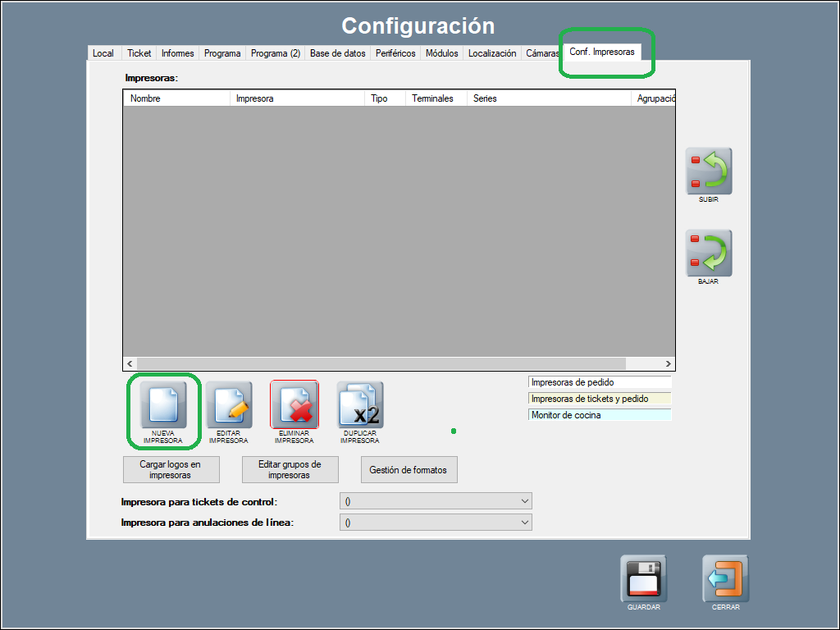Image resolution: width=840 pixels, height=630 pixels.
Task: Switch to the Periféricos tab
Action: click(395, 53)
